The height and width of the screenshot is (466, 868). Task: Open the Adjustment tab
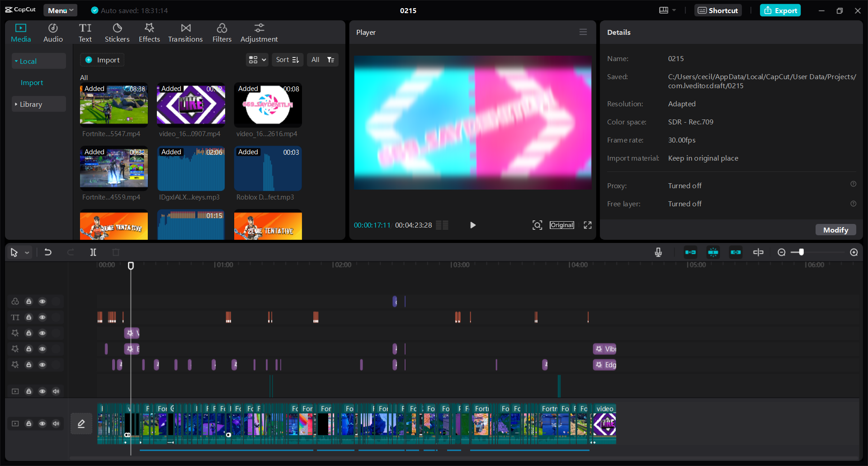click(259, 33)
